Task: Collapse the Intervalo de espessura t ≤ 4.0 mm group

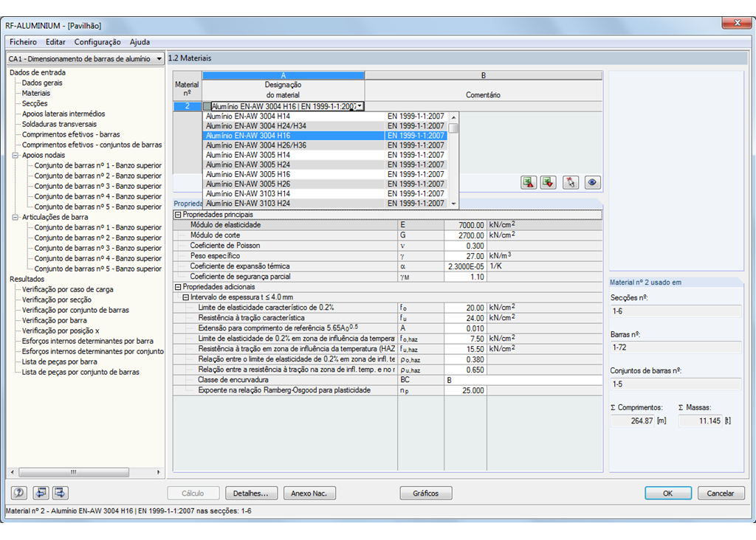Action: pos(185,297)
